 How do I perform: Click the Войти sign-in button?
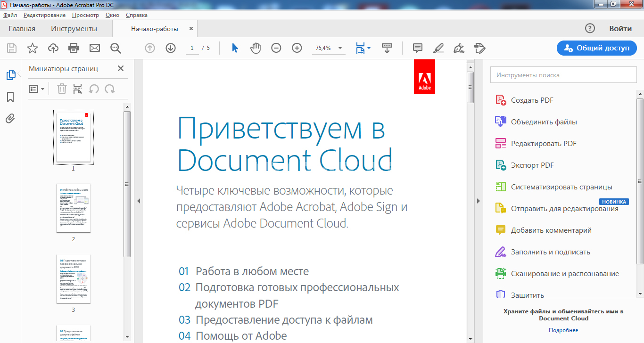coord(620,28)
